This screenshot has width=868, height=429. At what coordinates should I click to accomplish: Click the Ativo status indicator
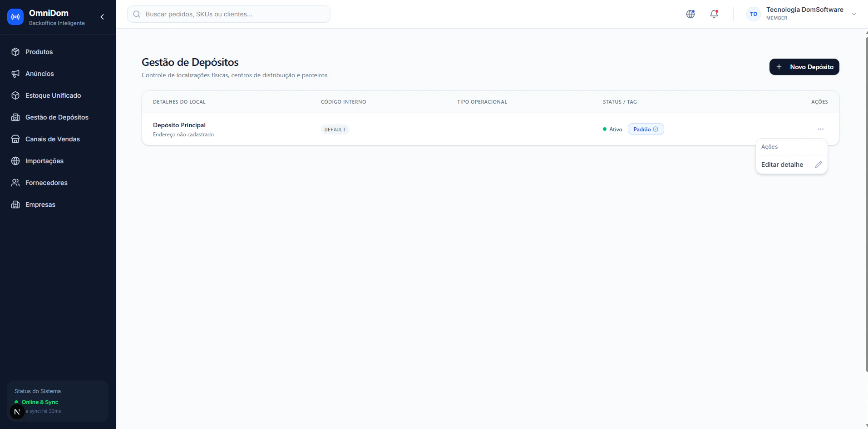pyautogui.click(x=612, y=130)
